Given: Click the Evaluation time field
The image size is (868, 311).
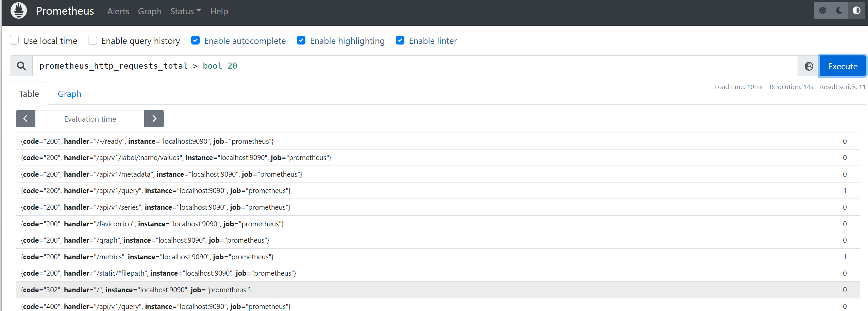Looking at the screenshot, I should pos(90,119).
